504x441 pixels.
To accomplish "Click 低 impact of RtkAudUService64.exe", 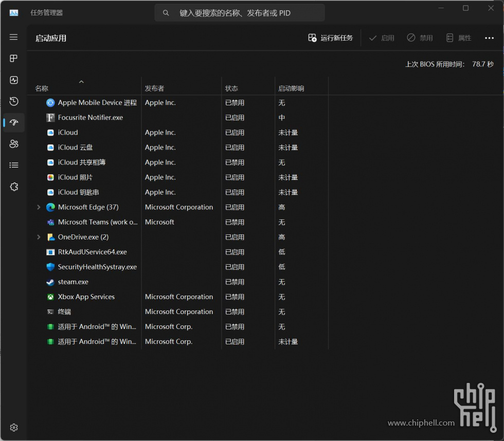I will (x=282, y=252).
